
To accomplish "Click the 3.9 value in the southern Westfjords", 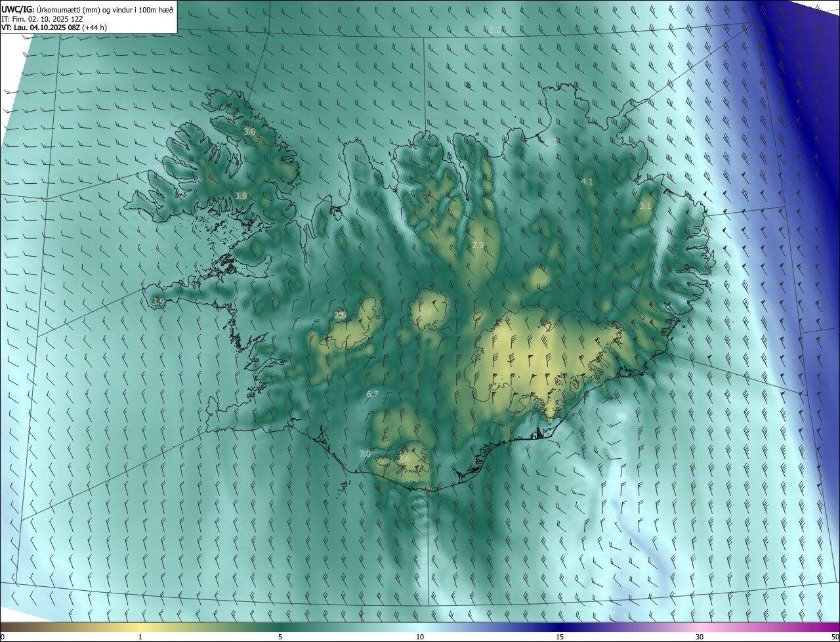I will coord(241,196).
